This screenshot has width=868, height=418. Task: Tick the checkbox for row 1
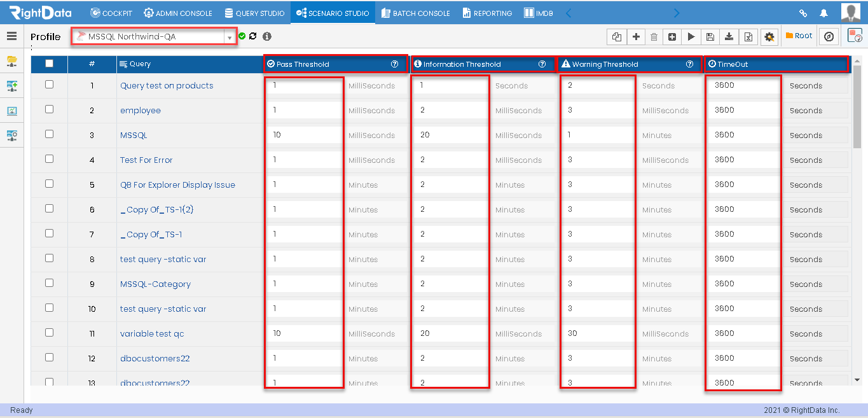tap(50, 85)
